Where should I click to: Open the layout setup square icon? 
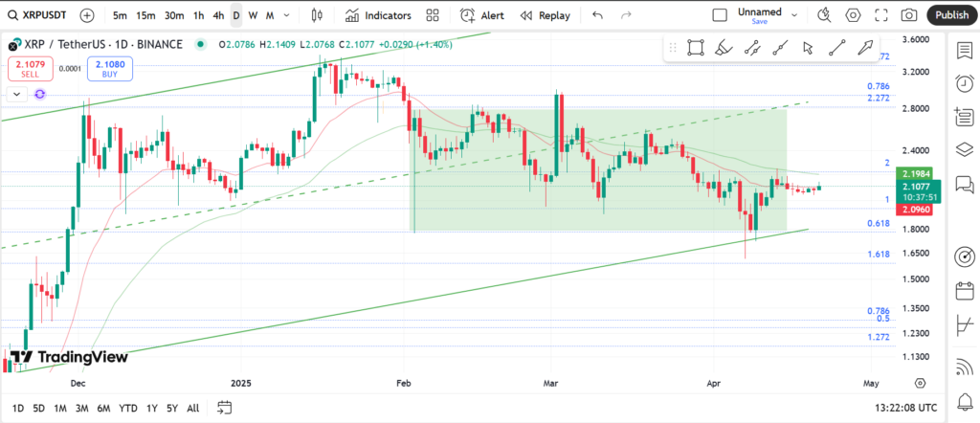coord(720,15)
